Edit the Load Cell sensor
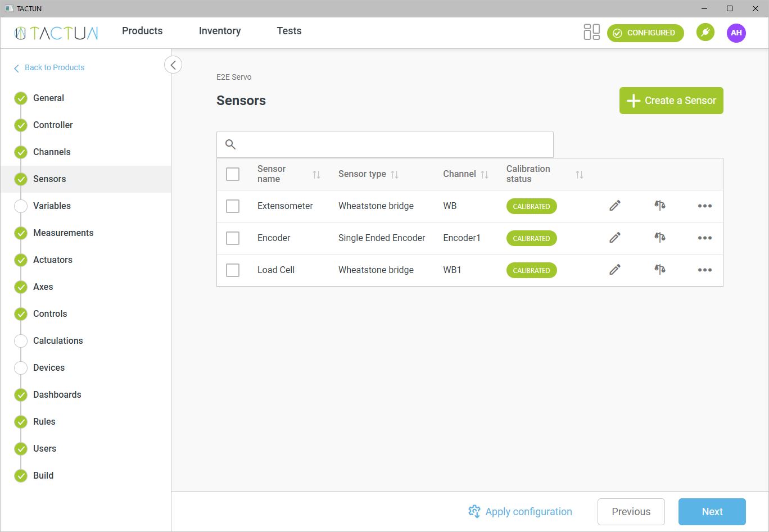The image size is (769, 532). 615,270
